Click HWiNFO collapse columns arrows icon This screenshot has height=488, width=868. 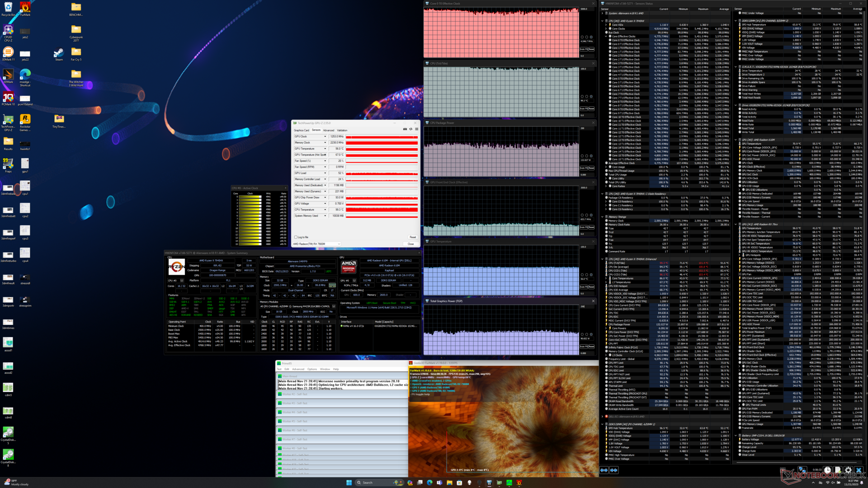pos(614,470)
